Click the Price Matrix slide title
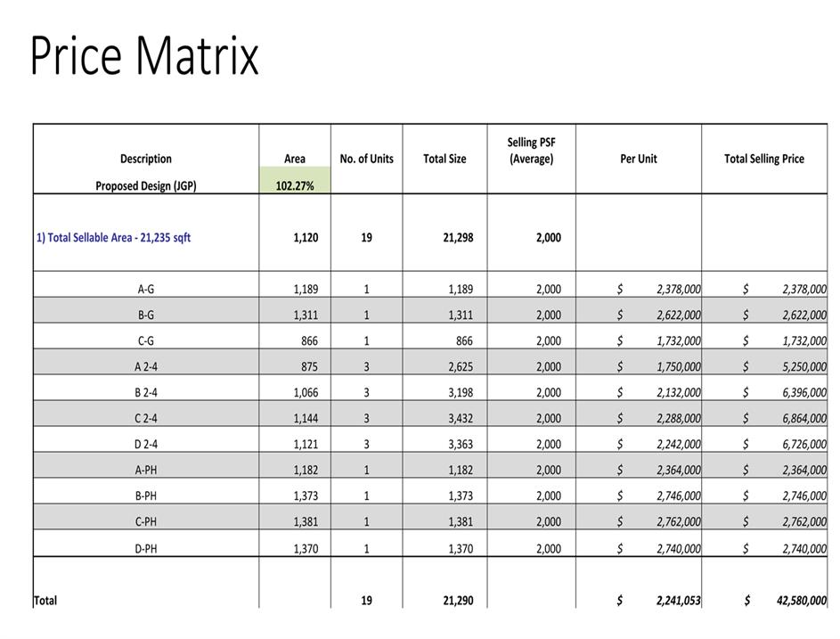This screenshot has width=840, height=639. pyautogui.click(x=144, y=55)
